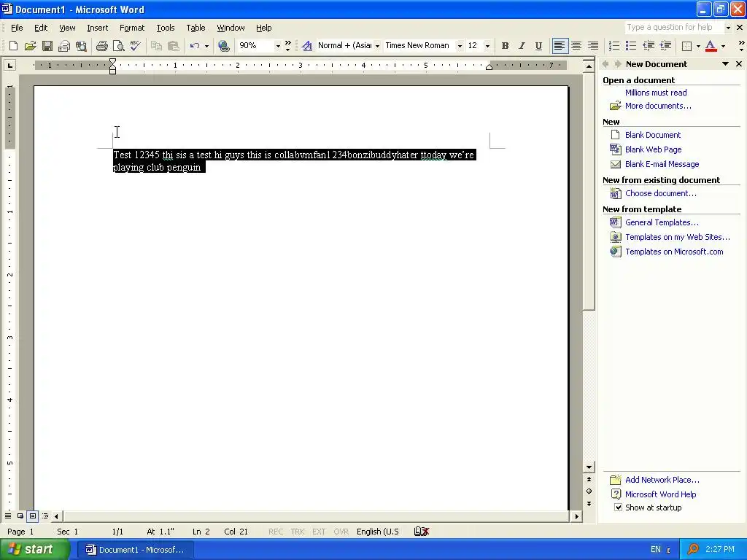The image size is (747, 560).
Task: Save the document with the floppy icon
Action: (47, 46)
